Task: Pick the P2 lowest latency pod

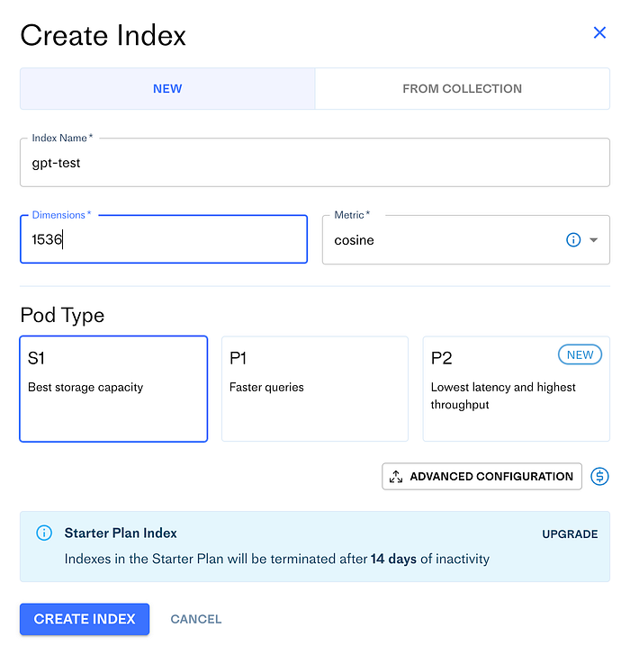Action: click(516, 396)
